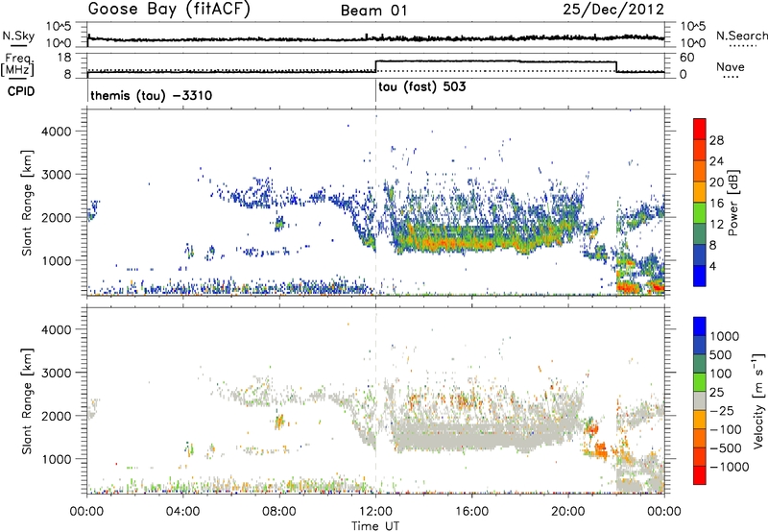Select the "20" power colorbar label
Viewport: 768px width, 532px height.
coord(716,182)
